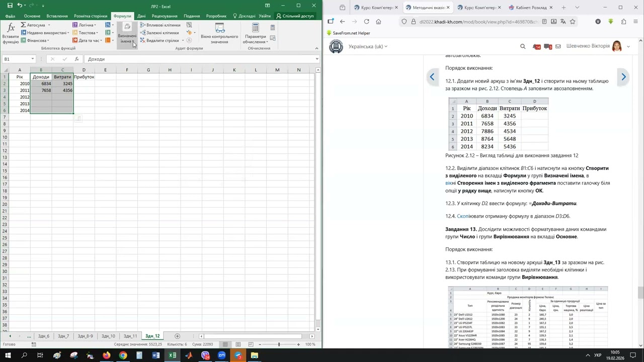Click the Excel zoom slider handle
The image size is (644, 362).
tap(279, 344)
